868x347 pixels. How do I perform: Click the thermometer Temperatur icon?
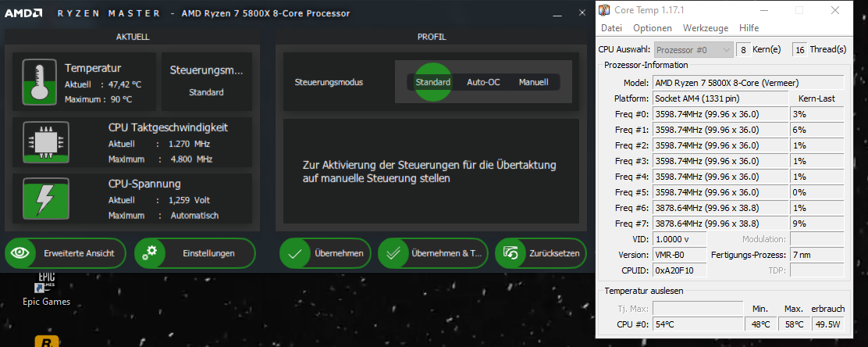click(x=38, y=82)
